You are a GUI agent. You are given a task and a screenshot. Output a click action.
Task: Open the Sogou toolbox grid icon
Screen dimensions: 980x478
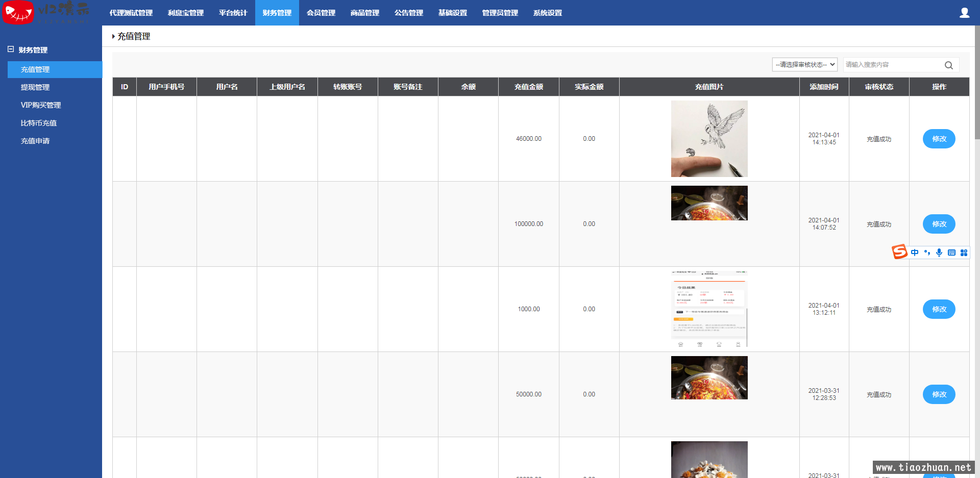pos(964,253)
